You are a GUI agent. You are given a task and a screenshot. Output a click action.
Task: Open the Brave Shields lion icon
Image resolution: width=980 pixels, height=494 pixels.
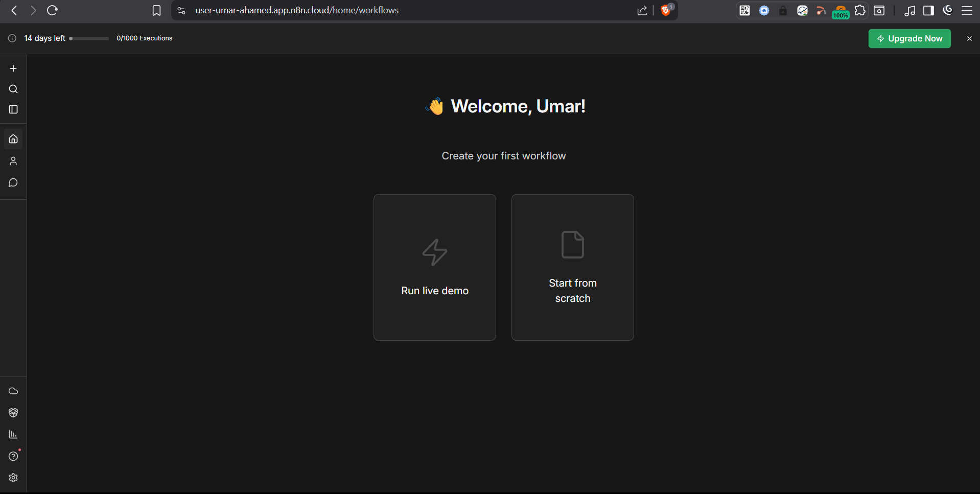point(666,10)
